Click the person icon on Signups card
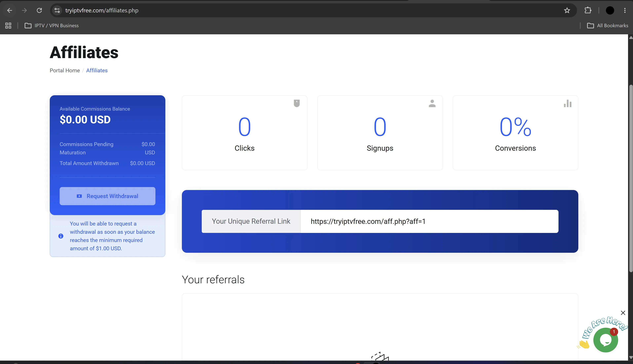 (x=432, y=103)
